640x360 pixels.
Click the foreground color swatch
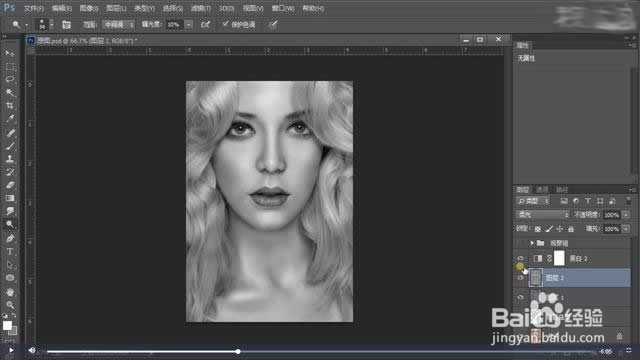7,325
